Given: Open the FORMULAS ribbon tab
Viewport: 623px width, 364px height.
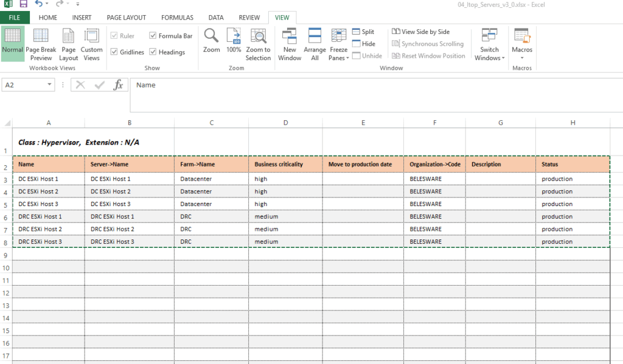Looking at the screenshot, I should (x=177, y=18).
